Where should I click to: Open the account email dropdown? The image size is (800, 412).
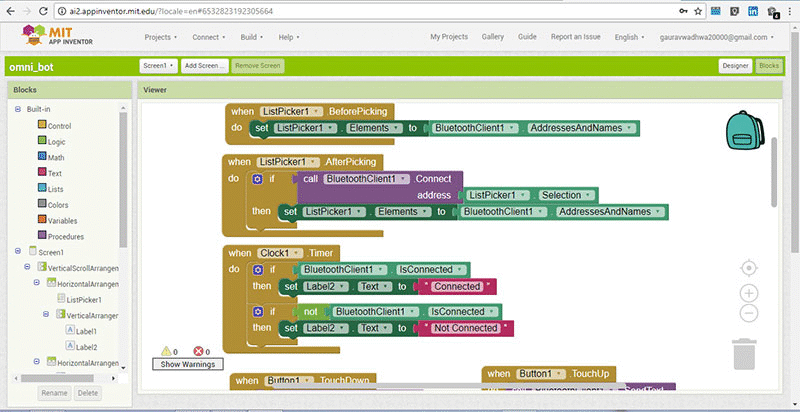click(x=717, y=37)
